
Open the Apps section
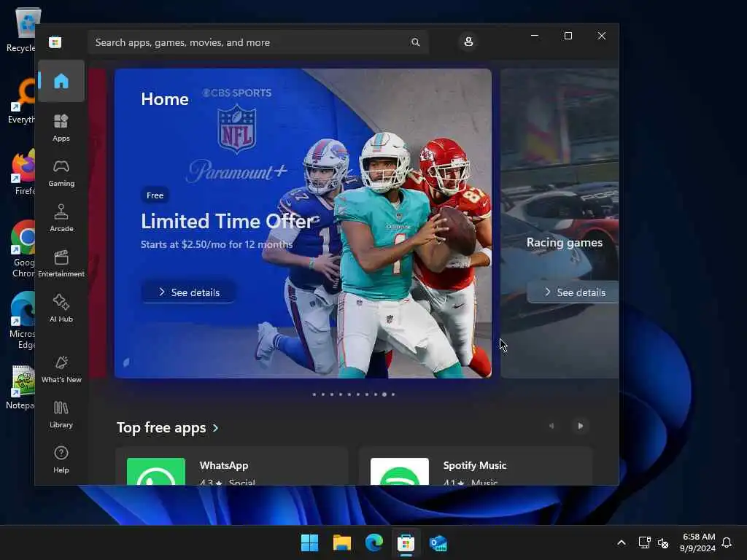[61, 128]
